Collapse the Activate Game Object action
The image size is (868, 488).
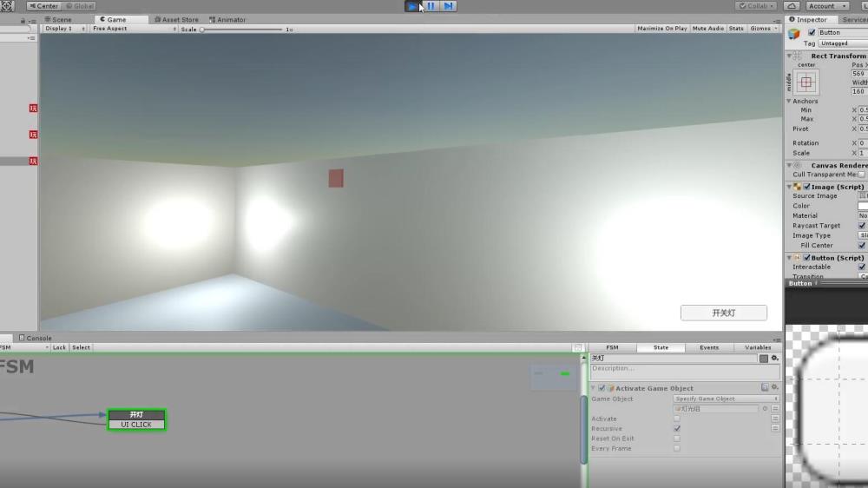[x=594, y=388]
